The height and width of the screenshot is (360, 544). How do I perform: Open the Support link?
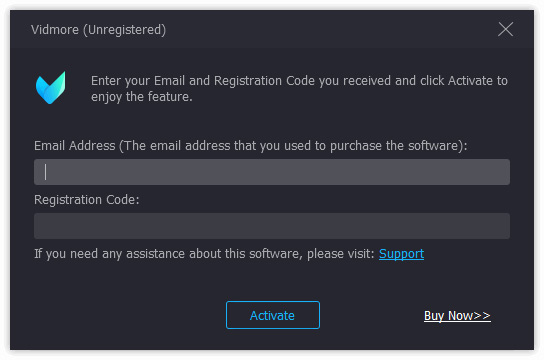(401, 254)
